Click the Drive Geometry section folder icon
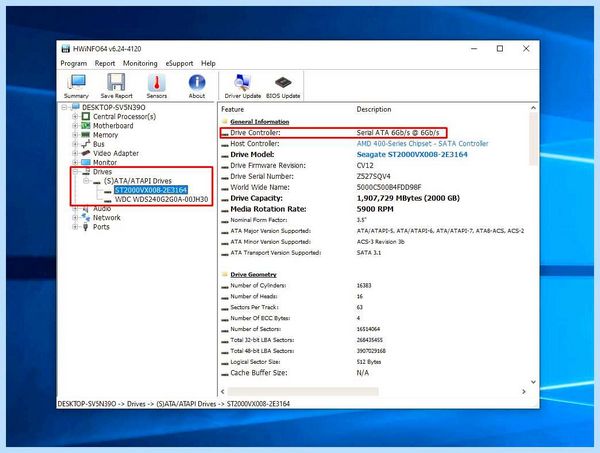 (x=225, y=274)
